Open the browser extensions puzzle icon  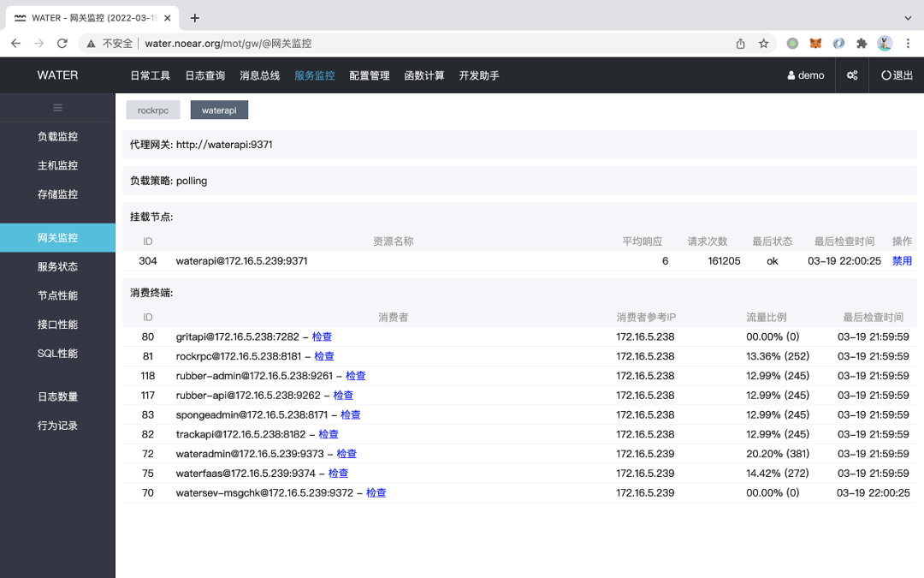pyautogui.click(x=862, y=44)
